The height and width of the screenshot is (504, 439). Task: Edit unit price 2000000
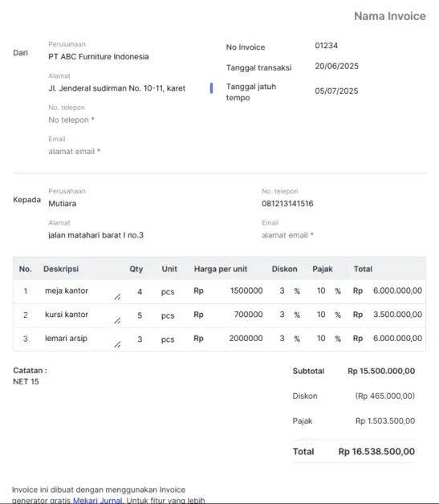246,338
